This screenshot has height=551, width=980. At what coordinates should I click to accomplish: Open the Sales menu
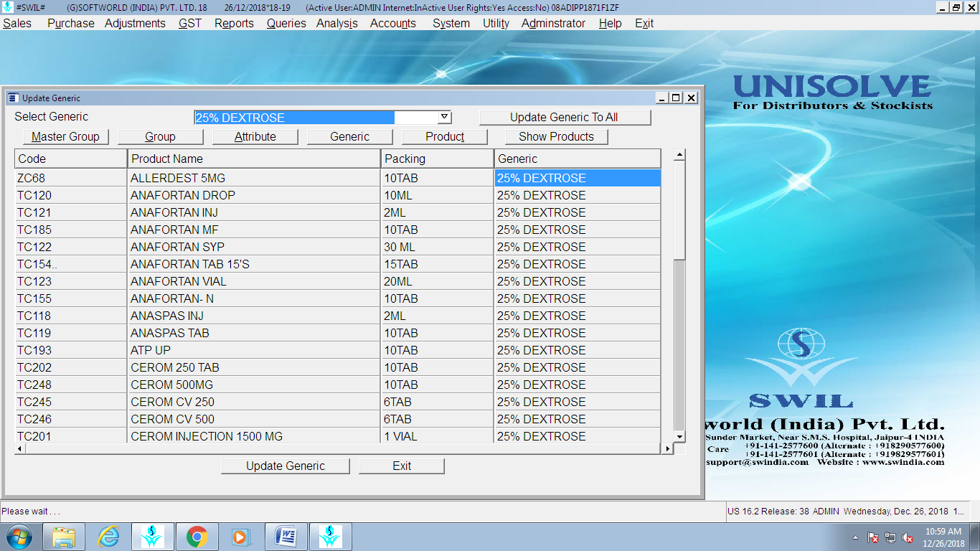17,23
